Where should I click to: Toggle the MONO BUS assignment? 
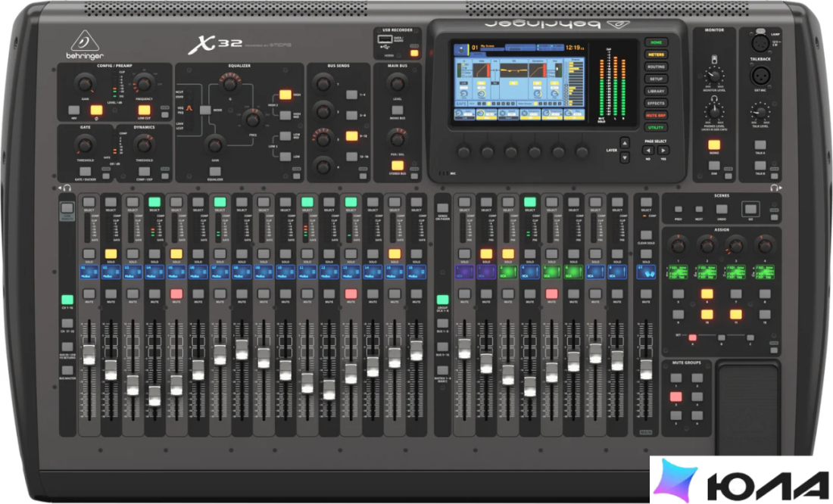(397, 110)
